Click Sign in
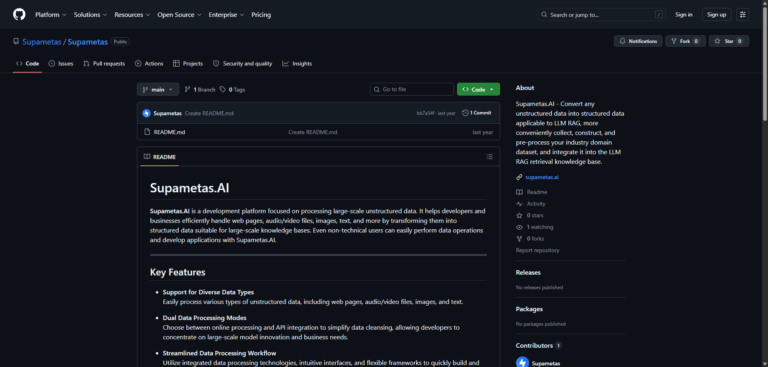 pos(684,15)
